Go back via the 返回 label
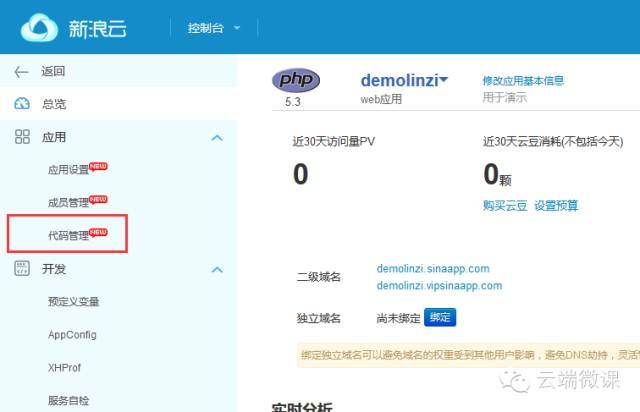This screenshot has width=640, height=412. click(x=53, y=71)
